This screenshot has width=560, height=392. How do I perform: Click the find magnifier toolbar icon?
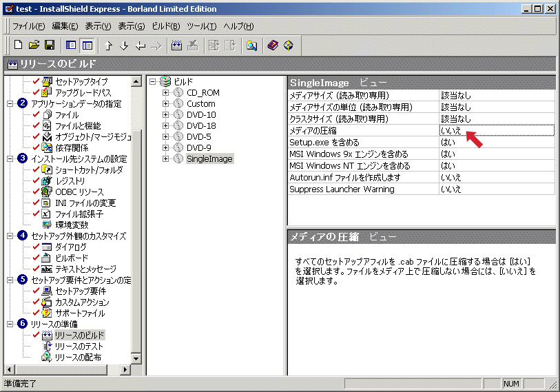click(252, 45)
